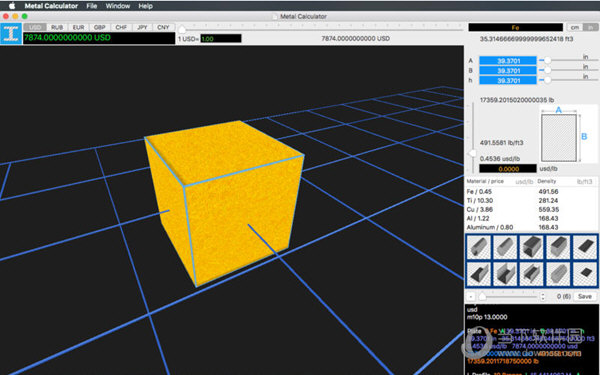
Task: Click the 491.5581 lb/ft3 density value
Action: pyautogui.click(x=502, y=143)
